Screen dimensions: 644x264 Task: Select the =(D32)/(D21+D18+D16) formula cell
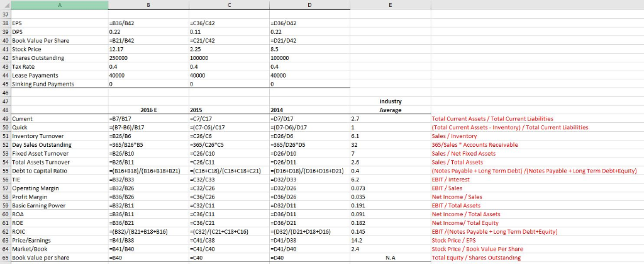click(309, 231)
